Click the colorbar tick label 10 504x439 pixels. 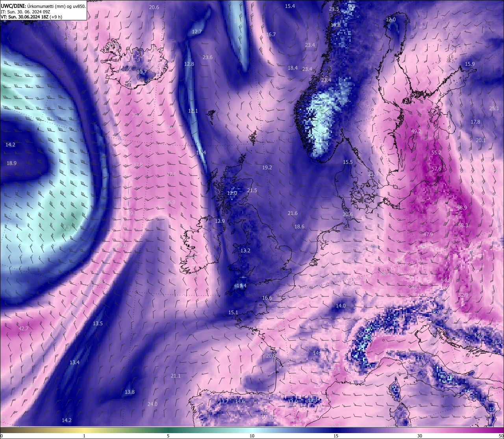coord(252,436)
